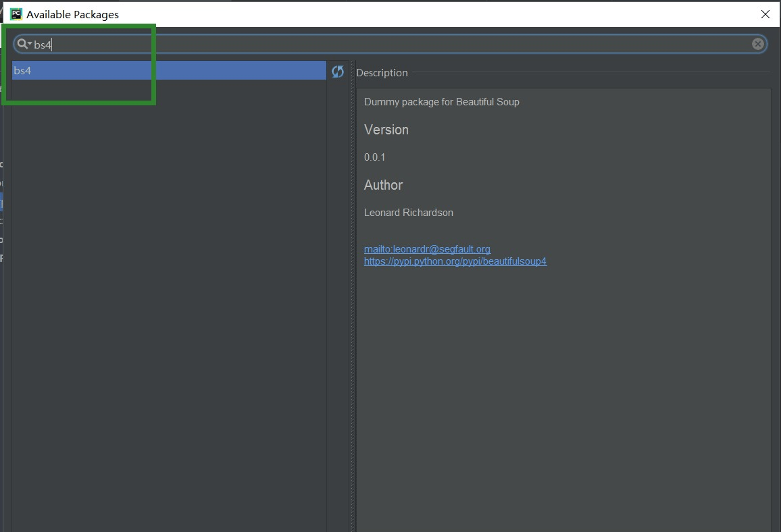781x532 pixels.
Task: Click the search magnifier options icon
Action: click(24, 45)
